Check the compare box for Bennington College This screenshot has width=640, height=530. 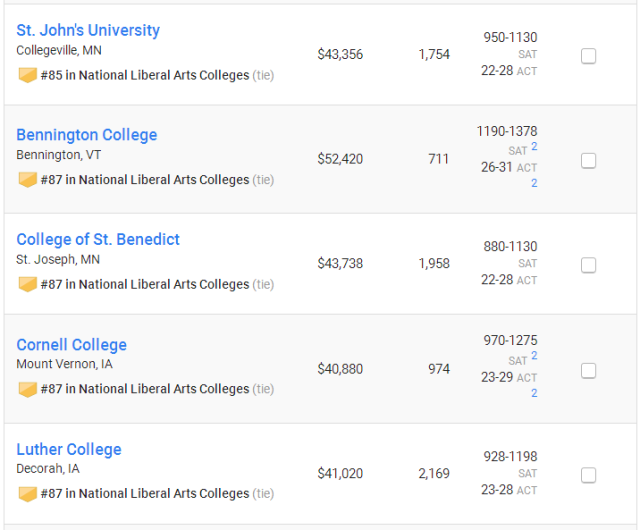(588, 160)
